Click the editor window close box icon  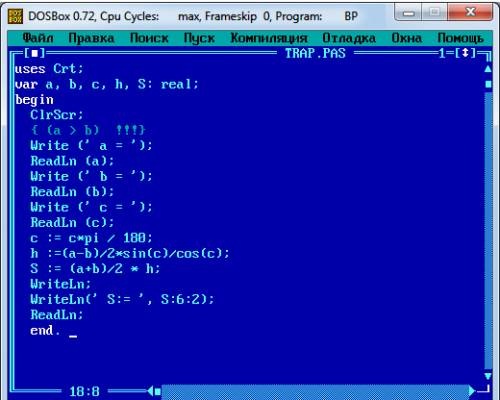[34, 53]
